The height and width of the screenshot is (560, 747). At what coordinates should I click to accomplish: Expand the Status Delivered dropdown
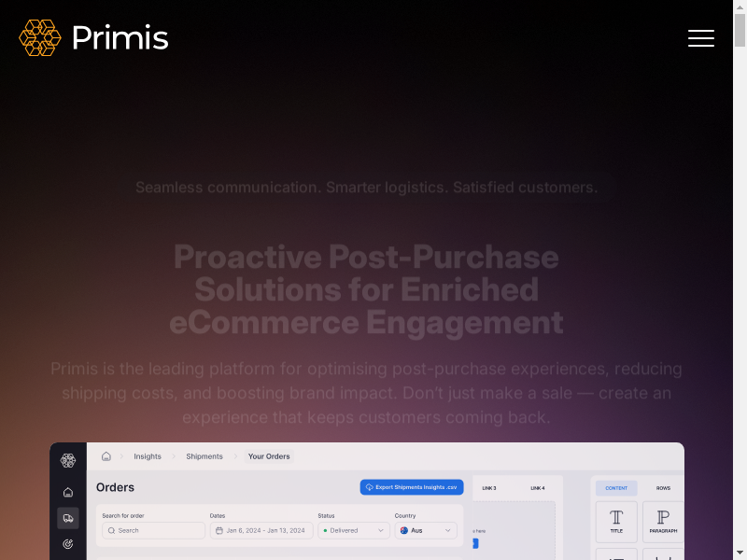(353, 530)
